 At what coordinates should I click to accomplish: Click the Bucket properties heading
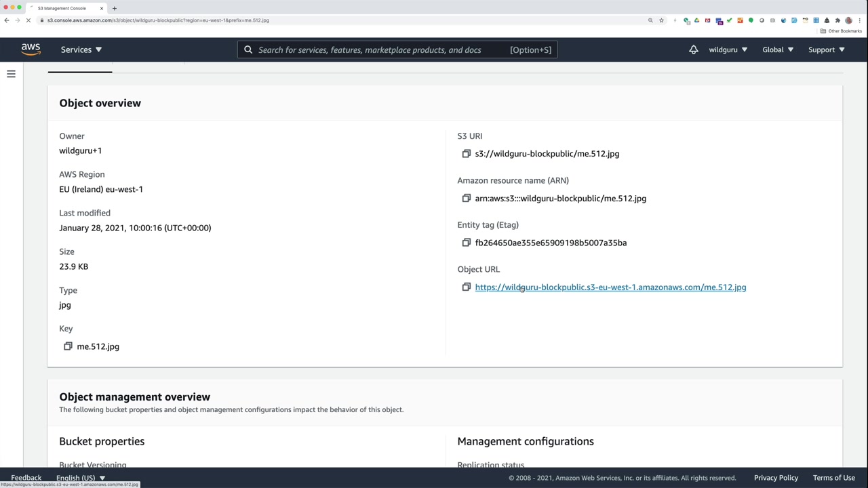coord(102,441)
